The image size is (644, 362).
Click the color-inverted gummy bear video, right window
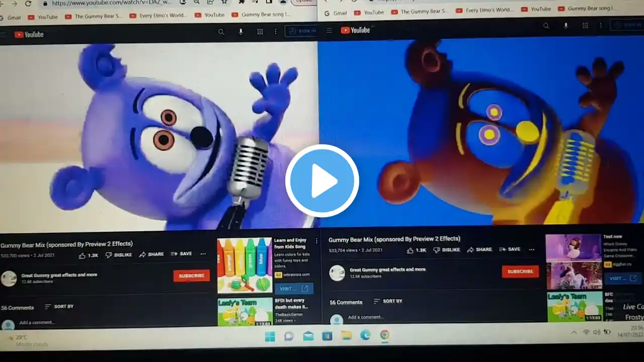point(481,132)
